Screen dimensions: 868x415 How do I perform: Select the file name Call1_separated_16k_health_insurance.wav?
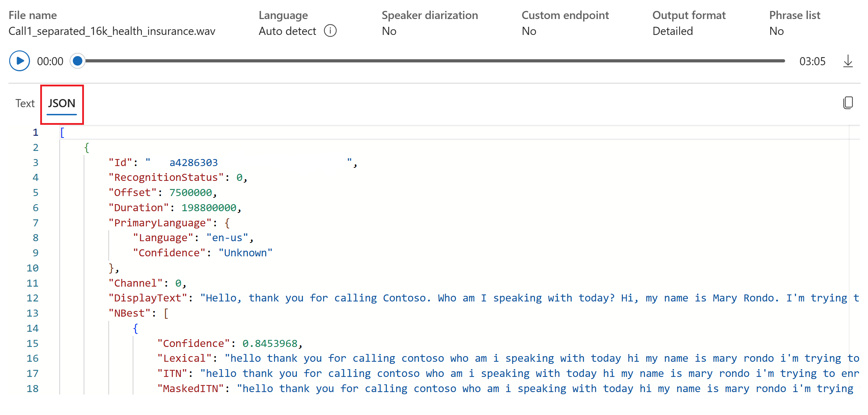coord(112,31)
